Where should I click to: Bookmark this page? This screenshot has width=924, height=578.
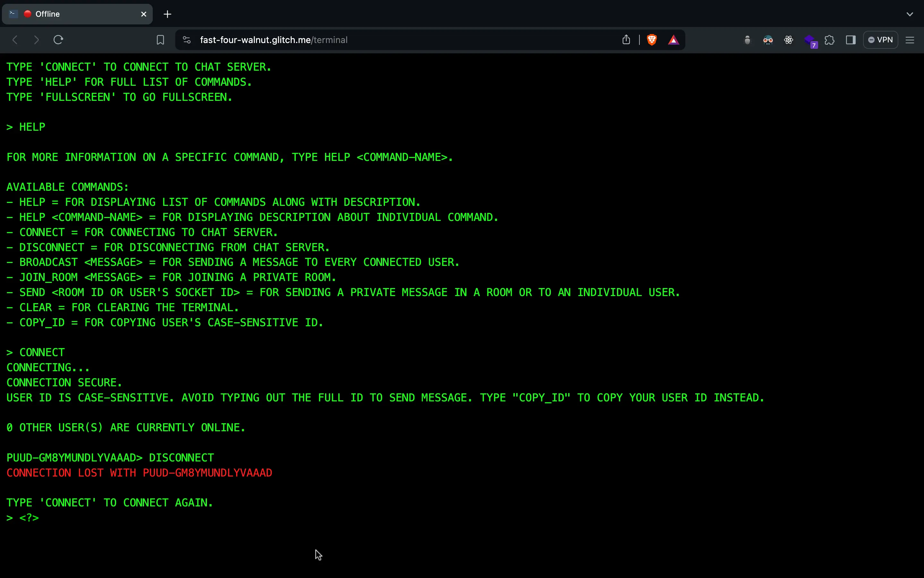pyautogui.click(x=160, y=40)
